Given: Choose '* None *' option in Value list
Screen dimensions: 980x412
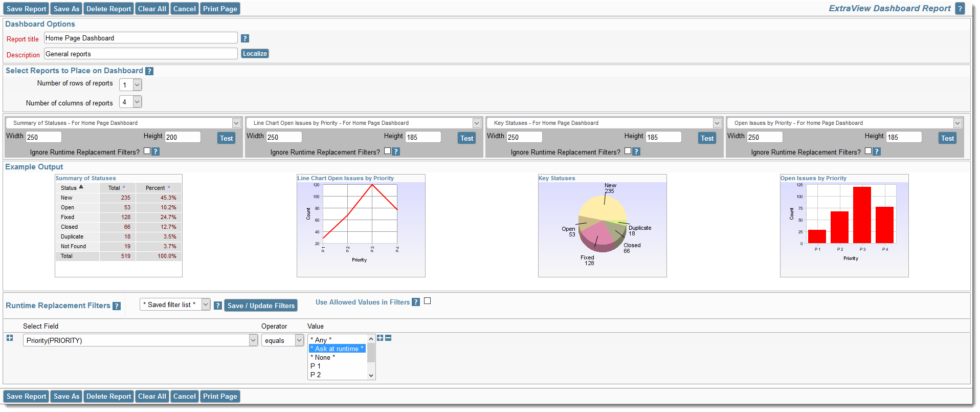Looking at the screenshot, I should (323, 357).
